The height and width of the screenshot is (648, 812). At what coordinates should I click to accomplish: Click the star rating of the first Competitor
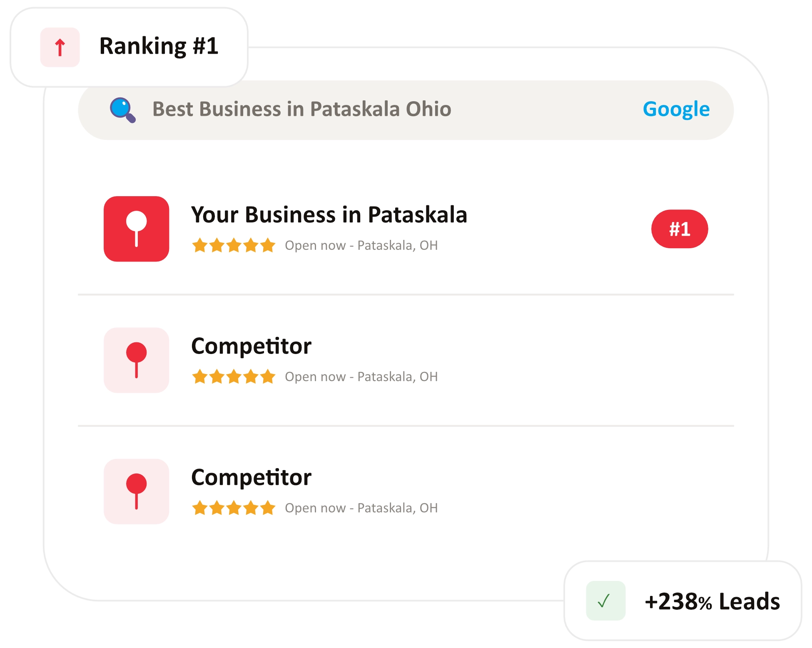coord(234,376)
